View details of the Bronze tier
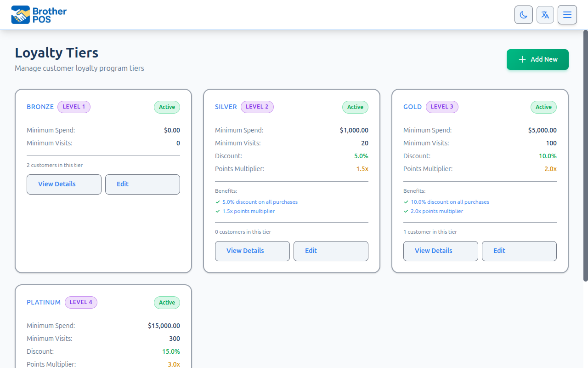Viewport: 588px width, 368px height. 64,184
